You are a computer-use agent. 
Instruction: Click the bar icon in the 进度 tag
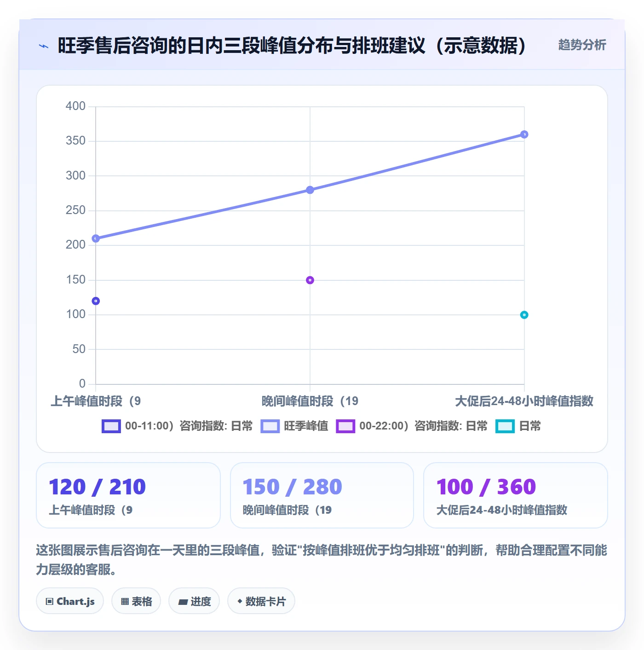pos(183,602)
